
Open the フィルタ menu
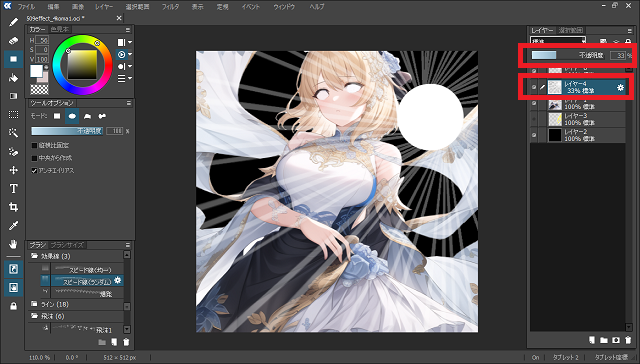pyautogui.click(x=170, y=7)
